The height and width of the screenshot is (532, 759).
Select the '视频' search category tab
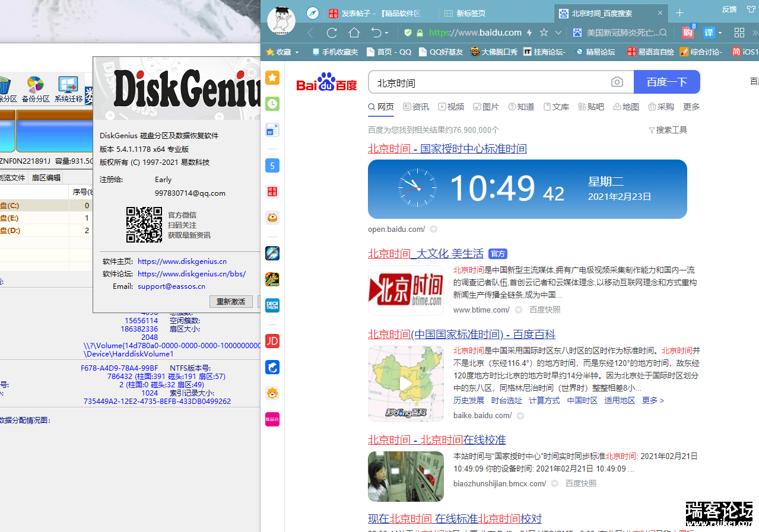point(451,107)
